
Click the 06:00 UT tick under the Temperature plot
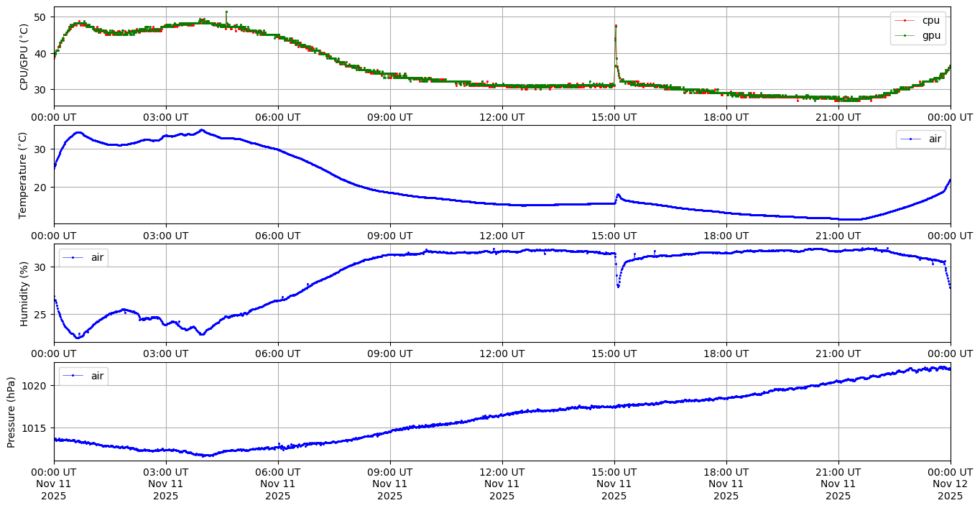(278, 235)
